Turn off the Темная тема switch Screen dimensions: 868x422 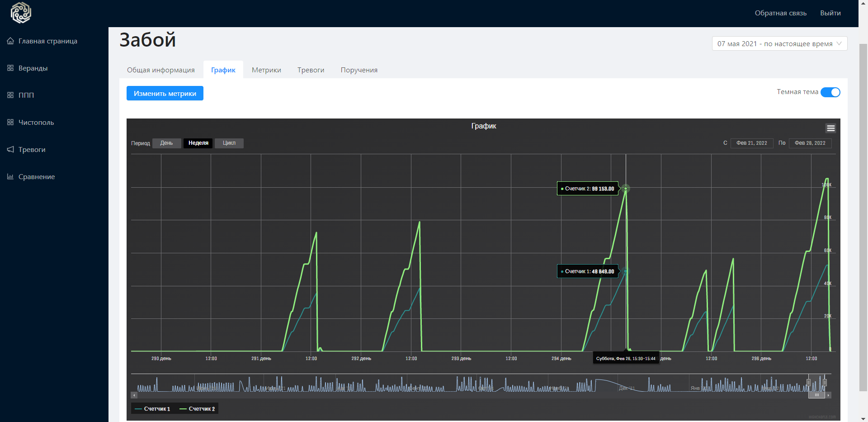click(x=830, y=92)
